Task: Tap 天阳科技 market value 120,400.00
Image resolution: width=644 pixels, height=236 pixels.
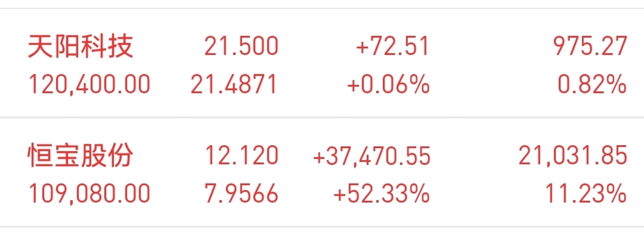Action: click(89, 84)
